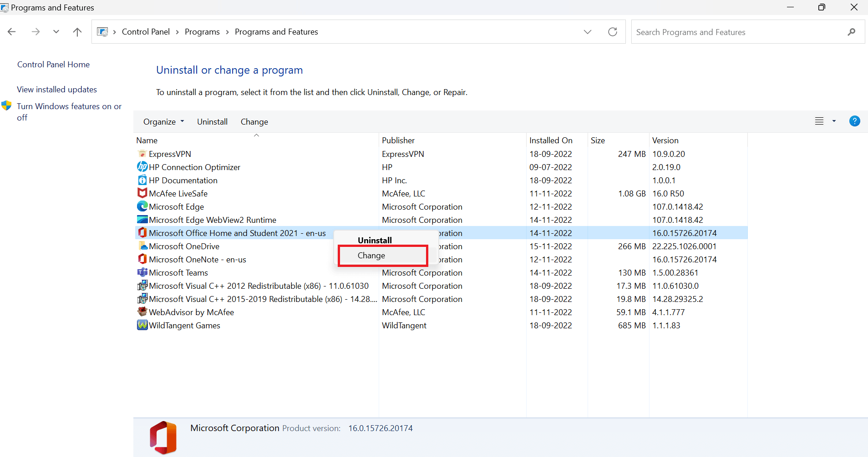This screenshot has width=868, height=457.
Task: Select the Microsoft OneDrive row name
Action: pyautogui.click(x=184, y=246)
